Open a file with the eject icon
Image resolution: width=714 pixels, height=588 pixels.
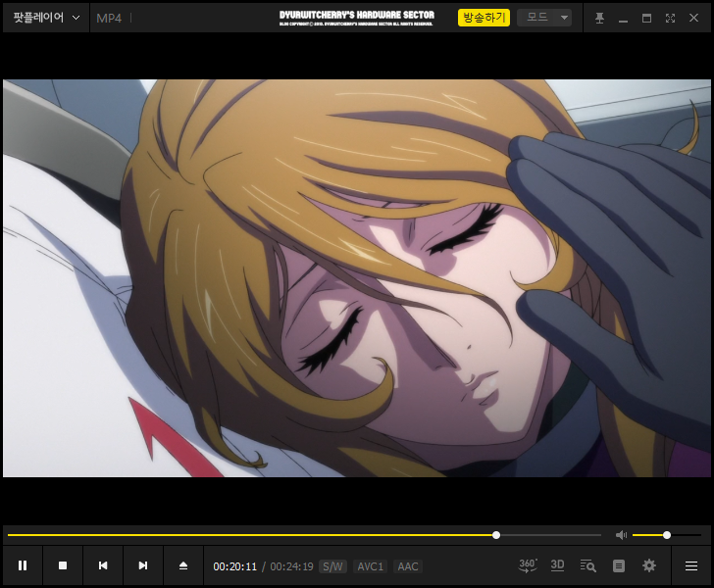[x=183, y=565]
